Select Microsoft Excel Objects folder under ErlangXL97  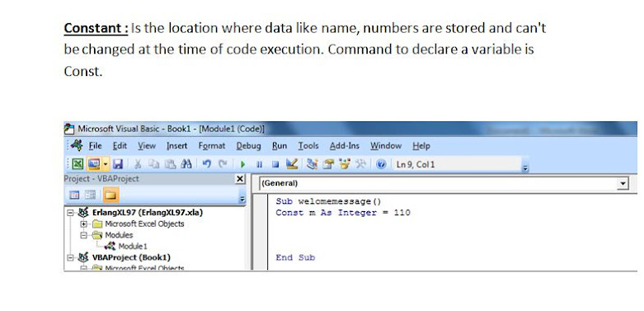coord(144,224)
